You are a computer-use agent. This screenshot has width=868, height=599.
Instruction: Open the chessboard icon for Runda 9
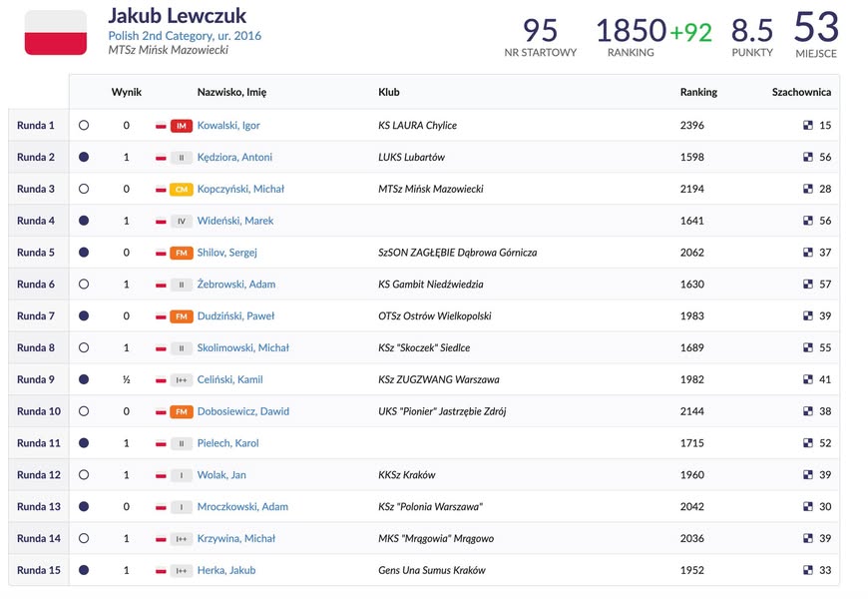point(808,379)
